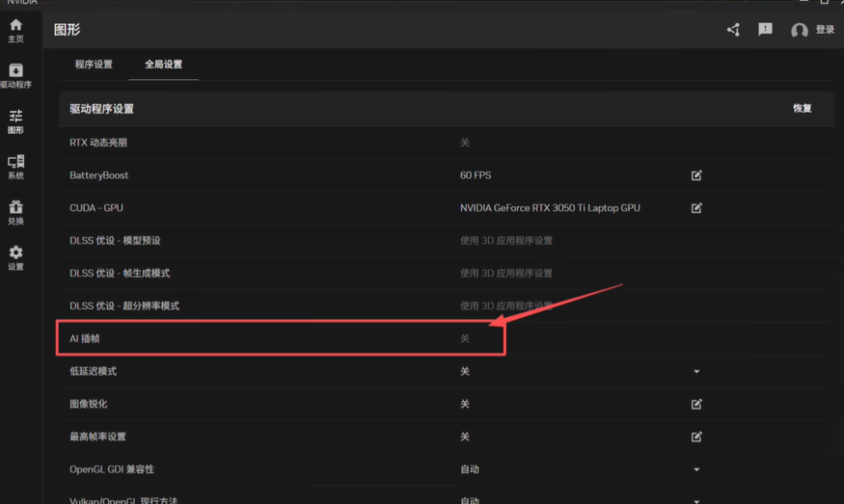The width and height of the screenshot is (844, 504).
Task: Click the 登录 login link
Action: 824,30
